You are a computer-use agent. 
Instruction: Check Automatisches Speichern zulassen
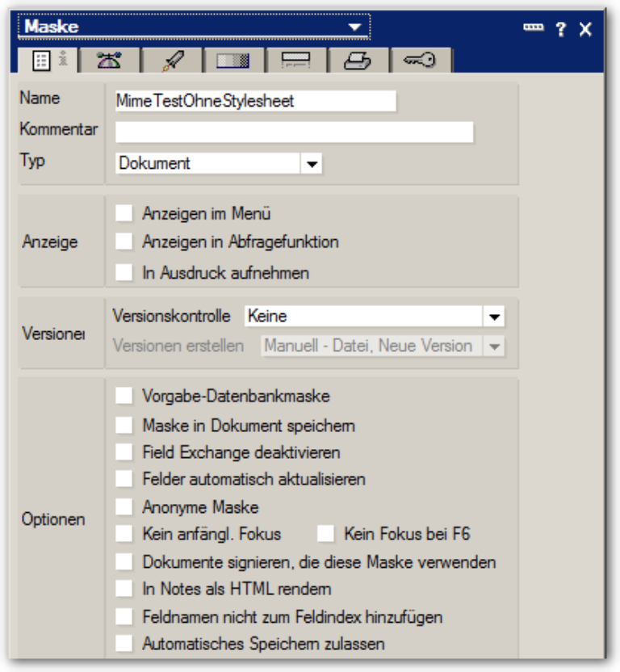pos(124,644)
